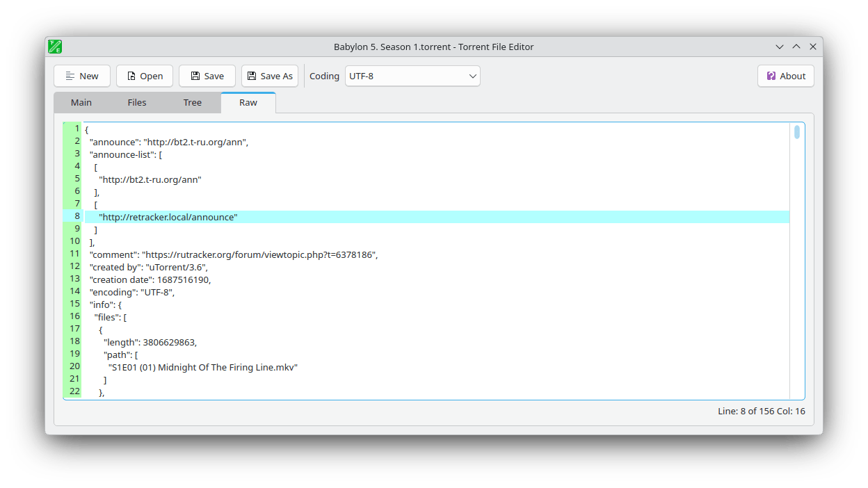Click the New file icon with lines

[70, 76]
